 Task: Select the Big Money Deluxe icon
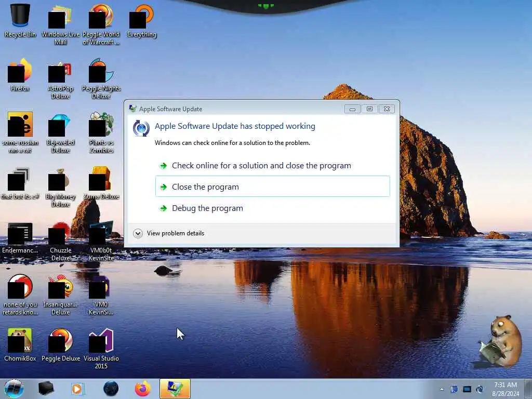coord(60,187)
